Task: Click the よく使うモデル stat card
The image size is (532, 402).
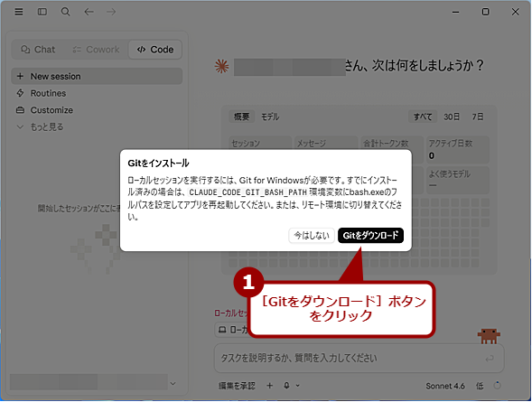Action: tap(458, 180)
